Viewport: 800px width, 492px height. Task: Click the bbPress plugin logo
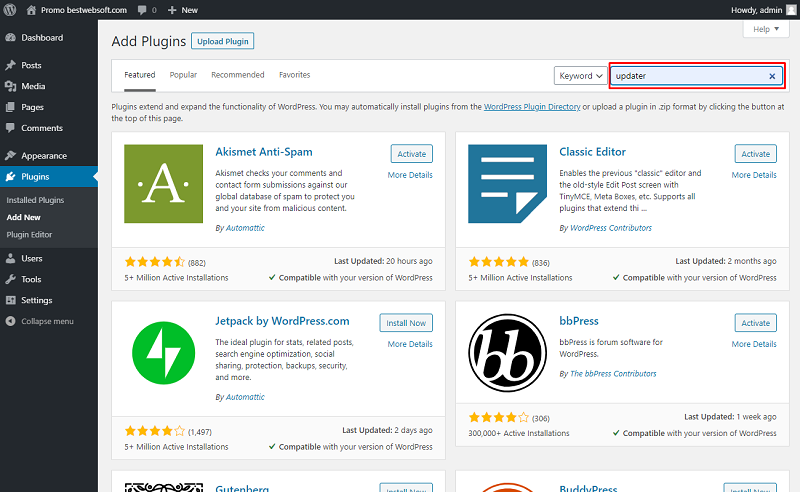507,353
